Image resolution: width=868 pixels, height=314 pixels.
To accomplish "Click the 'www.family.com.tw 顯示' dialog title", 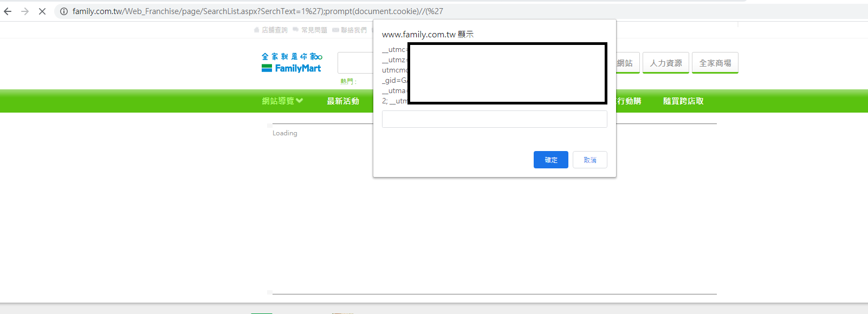I will click(427, 35).
